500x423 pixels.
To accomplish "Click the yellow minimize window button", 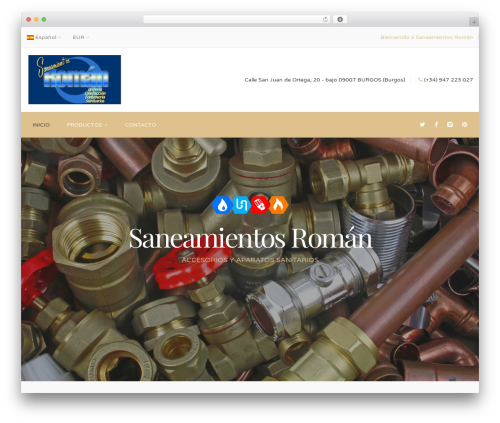I will click(x=36, y=19).
